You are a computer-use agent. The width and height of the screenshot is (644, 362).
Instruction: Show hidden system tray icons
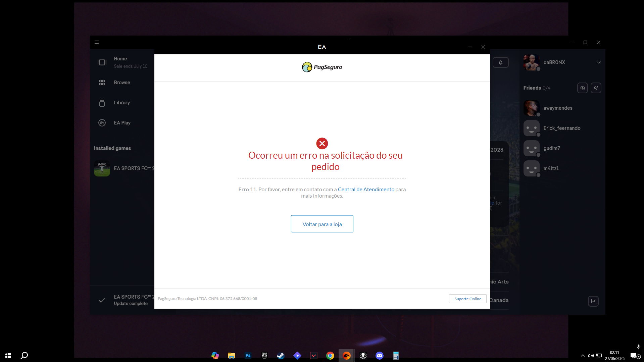(x=583, y=356)
